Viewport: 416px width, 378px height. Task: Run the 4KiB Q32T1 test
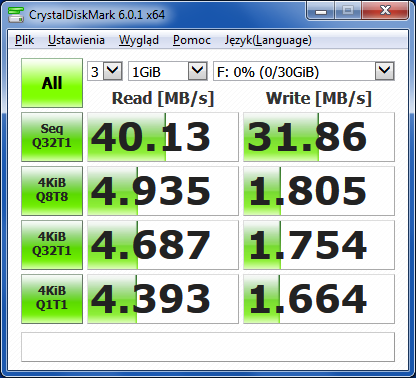point(52,245)
